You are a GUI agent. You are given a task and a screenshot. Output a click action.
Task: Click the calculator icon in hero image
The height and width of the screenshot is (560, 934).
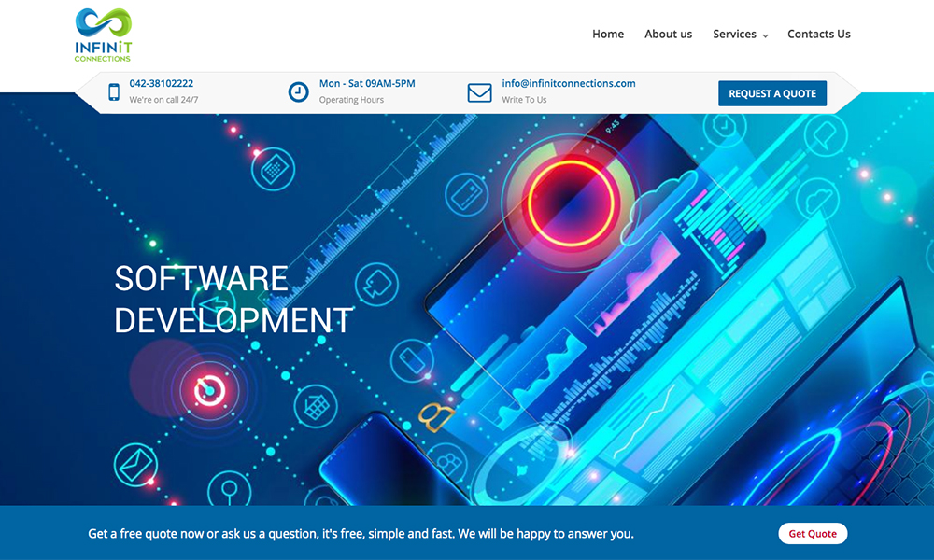[273, 169]
